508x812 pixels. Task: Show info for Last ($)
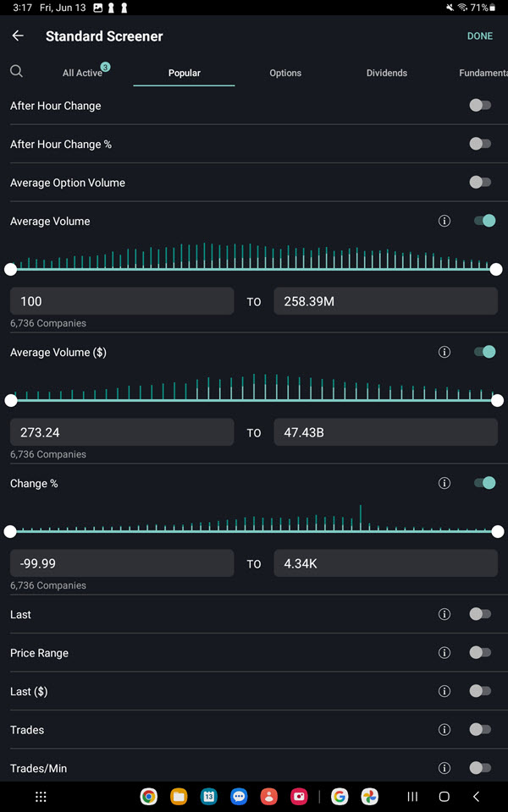(444, 691)
